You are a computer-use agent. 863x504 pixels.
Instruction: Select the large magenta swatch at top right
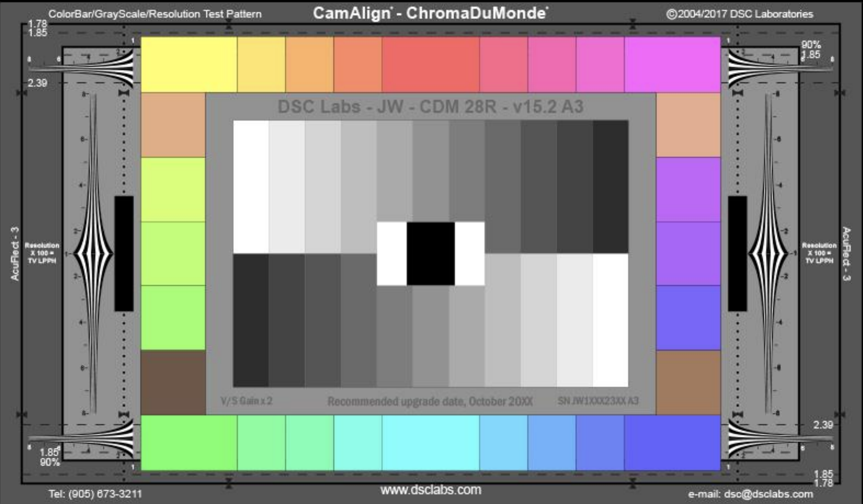click(x=672, y=65)
